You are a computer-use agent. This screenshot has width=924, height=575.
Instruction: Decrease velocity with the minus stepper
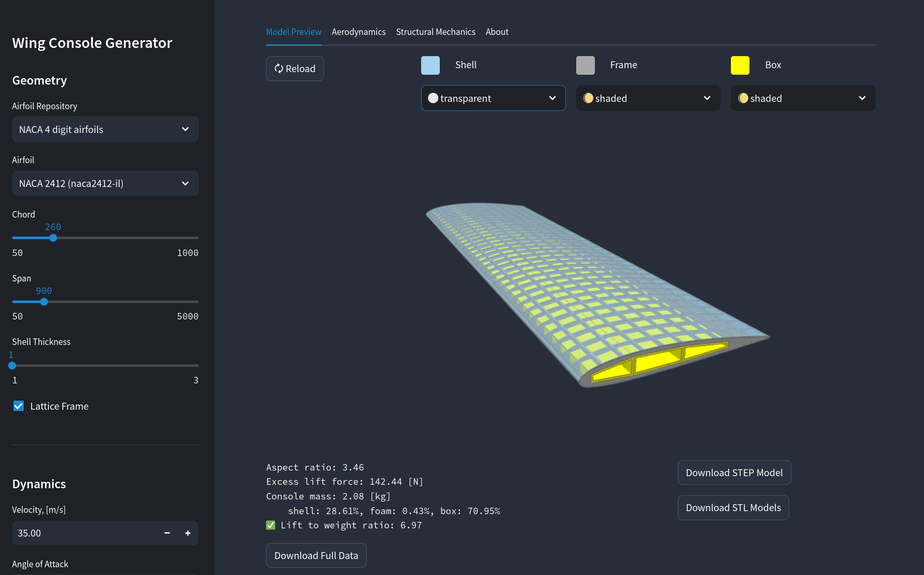[167, 533]
